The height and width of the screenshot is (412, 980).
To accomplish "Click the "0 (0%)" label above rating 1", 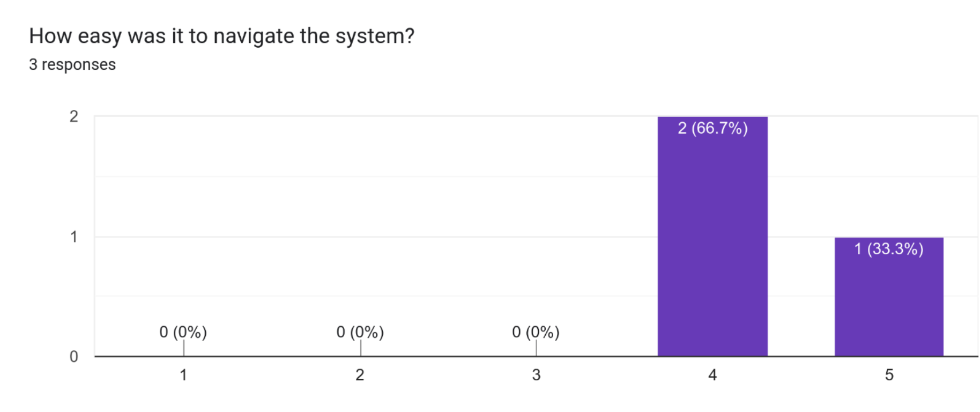I will [x=183, y=332].
